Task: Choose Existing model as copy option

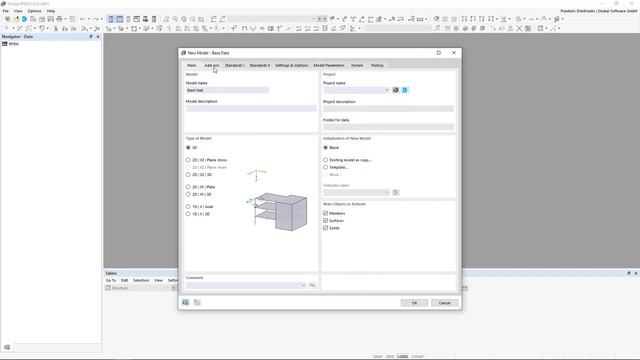Action: [326, 160]
